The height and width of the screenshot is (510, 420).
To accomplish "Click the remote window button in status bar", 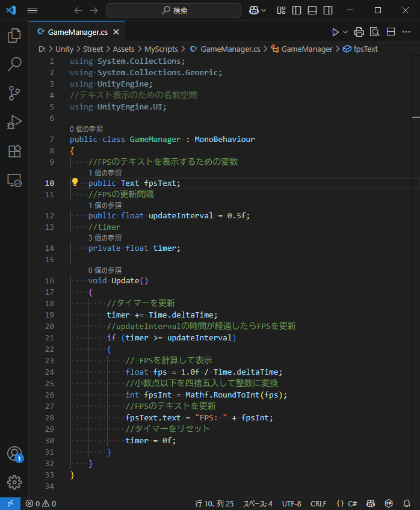I will (10, 503).
